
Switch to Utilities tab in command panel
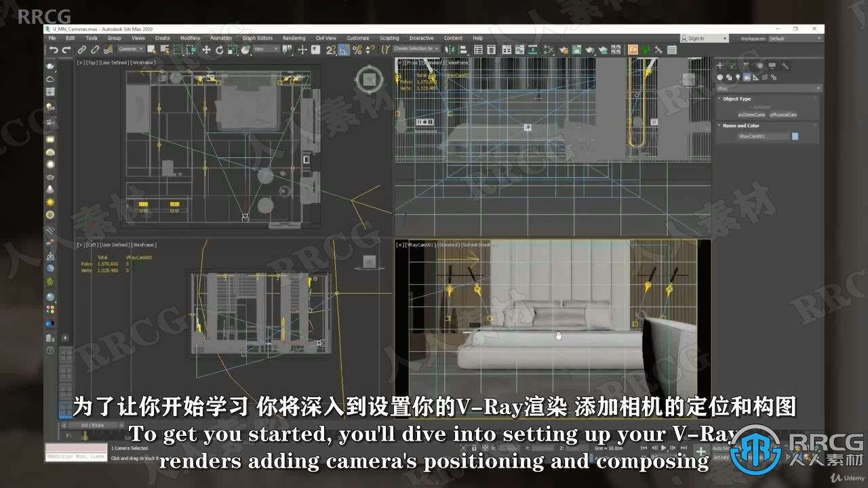coord(785,66)
